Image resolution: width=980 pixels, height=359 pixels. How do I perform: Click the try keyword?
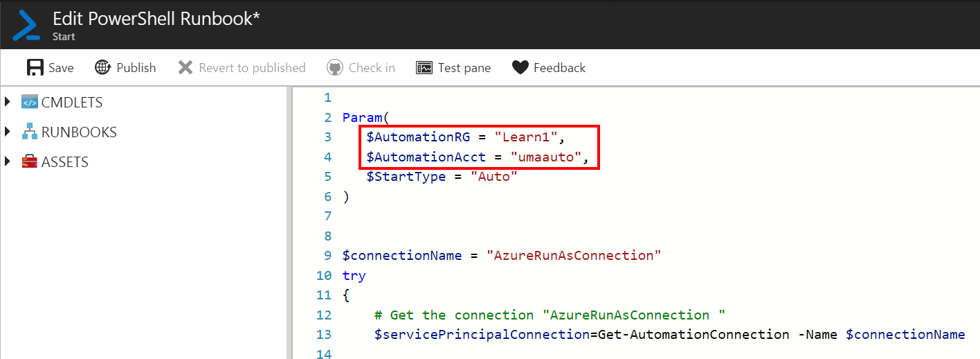(354, 275)
